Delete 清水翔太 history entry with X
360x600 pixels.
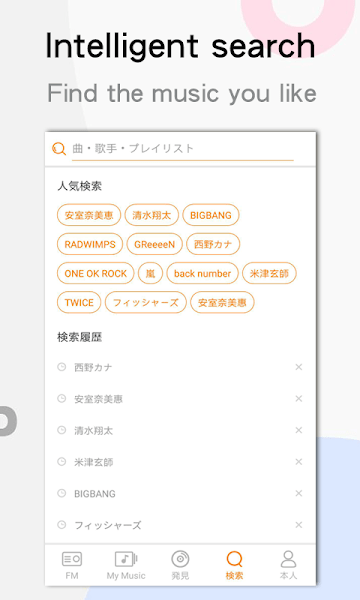[x=299, y=430]
